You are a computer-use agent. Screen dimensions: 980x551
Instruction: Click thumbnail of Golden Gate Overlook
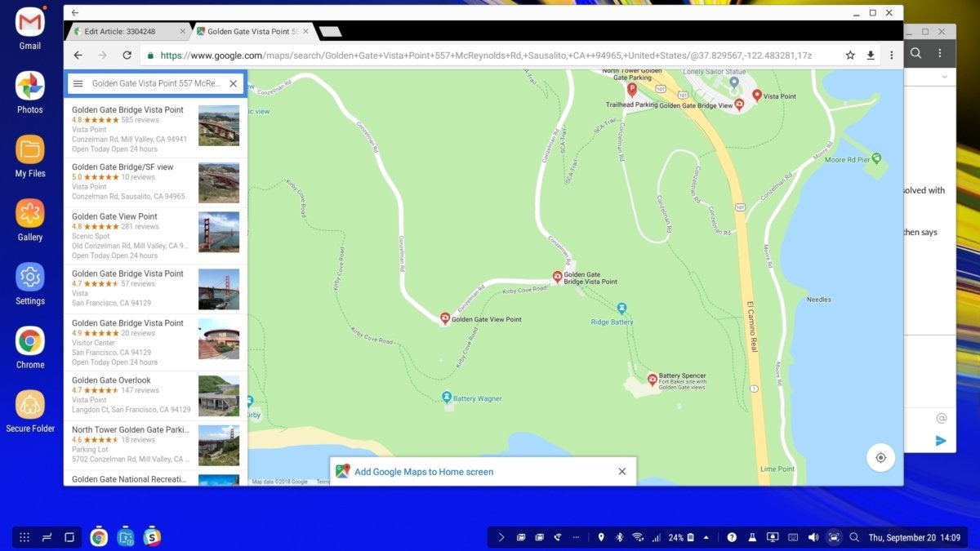[x=219, y=396]
